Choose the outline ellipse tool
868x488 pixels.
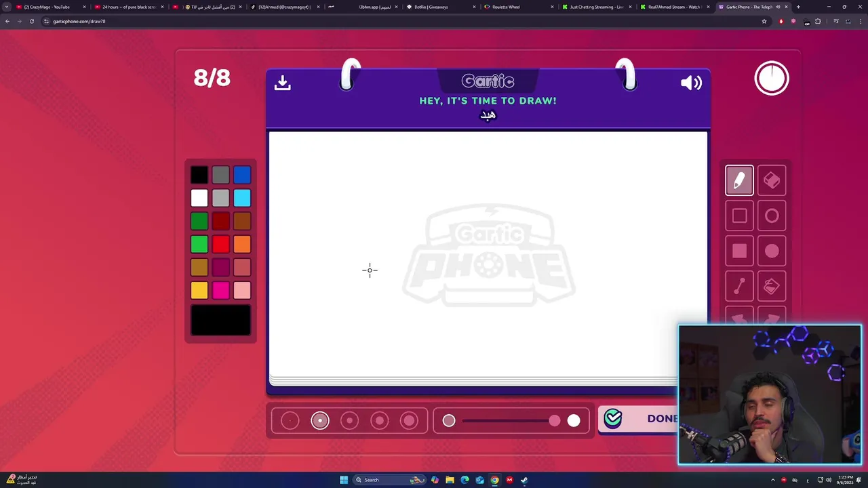(x=772, y=216)
